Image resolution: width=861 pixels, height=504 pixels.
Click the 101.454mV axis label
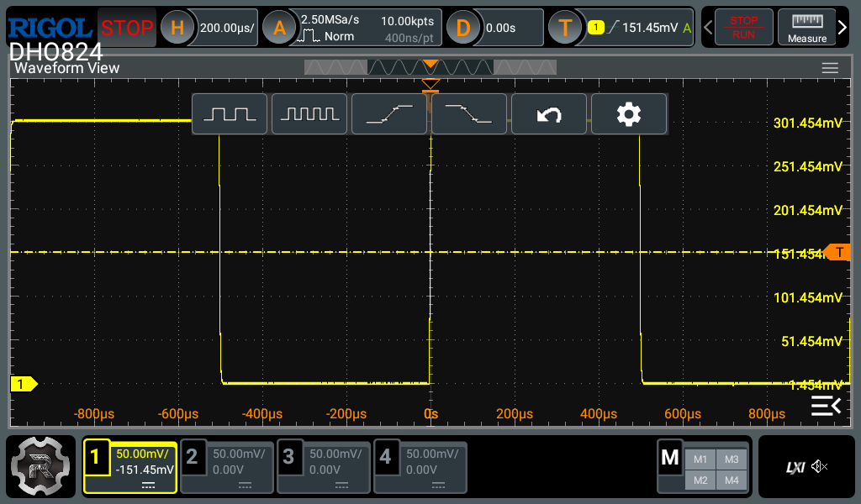(x=807, y=298)
